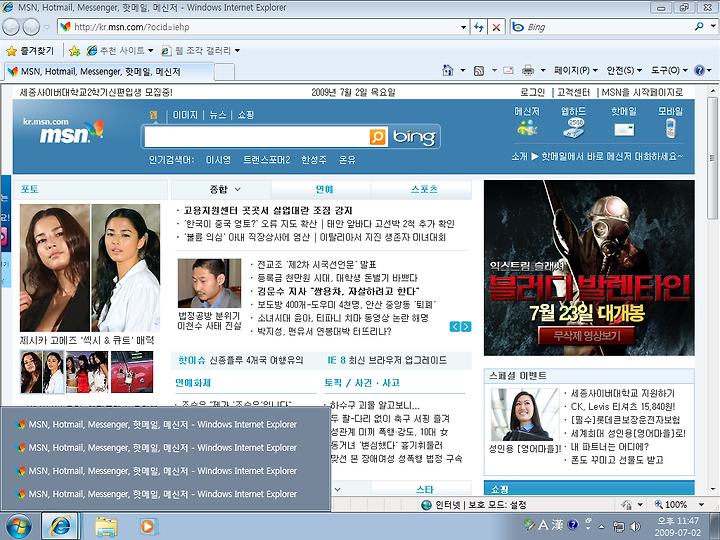Screen dimensions: 720x540
Task: Open the 종합 news tab
Action: 221,189
